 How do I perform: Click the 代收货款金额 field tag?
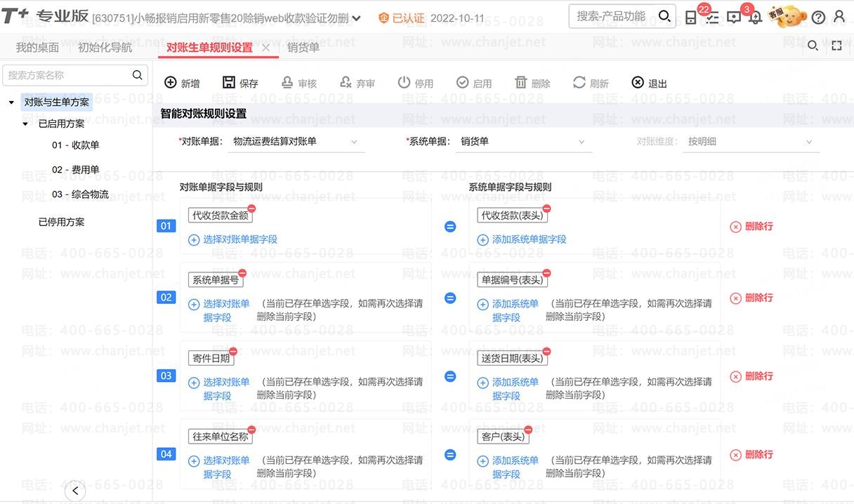pos(220,215)
